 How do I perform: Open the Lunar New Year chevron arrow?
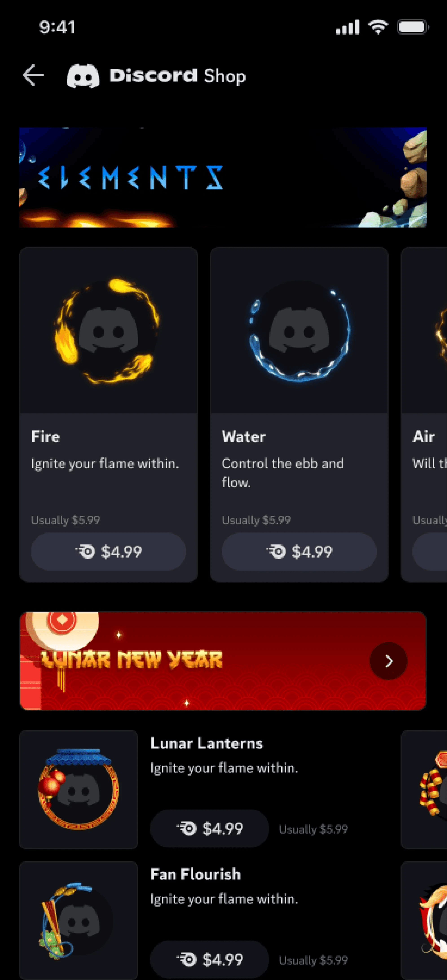[x=388, y=661]
